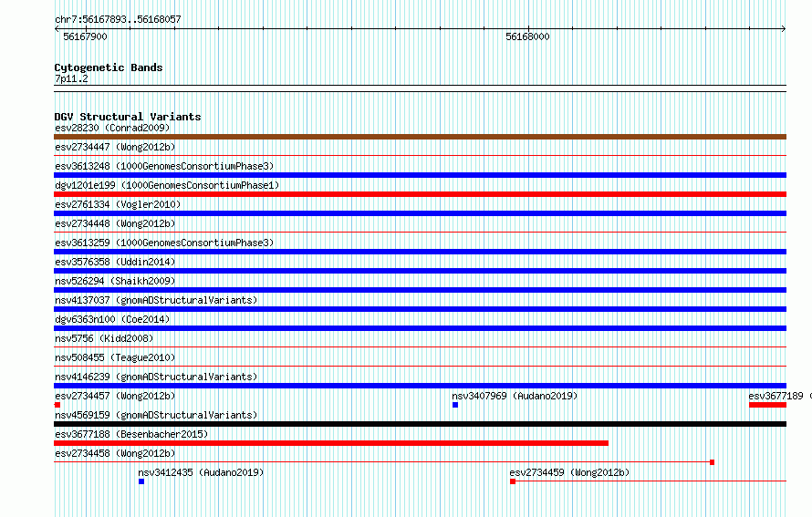The image size is (812, 517).
Task: Click the blue esv3576358 (Uddin2014) bar
Action: (x=420, y=271)
